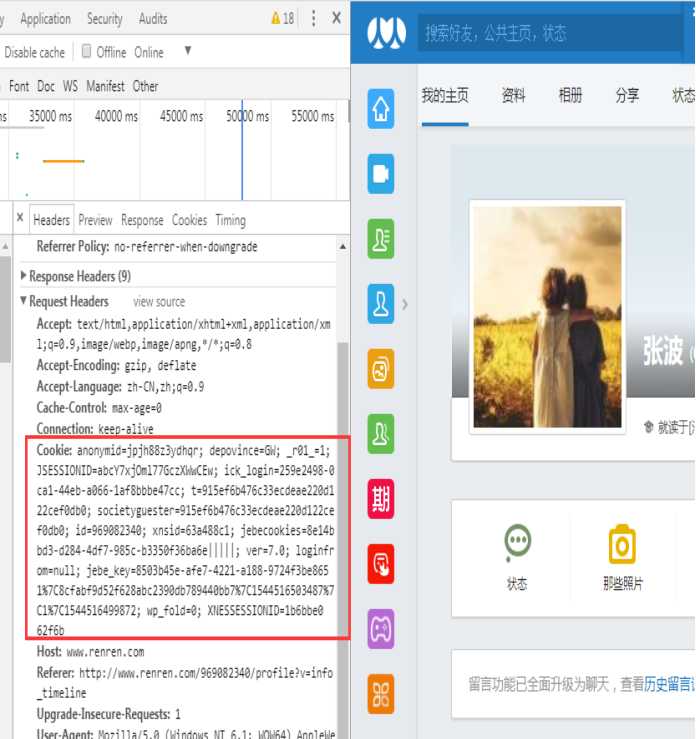
Task: Filter requests by Other type
Action: click(145, 86)
